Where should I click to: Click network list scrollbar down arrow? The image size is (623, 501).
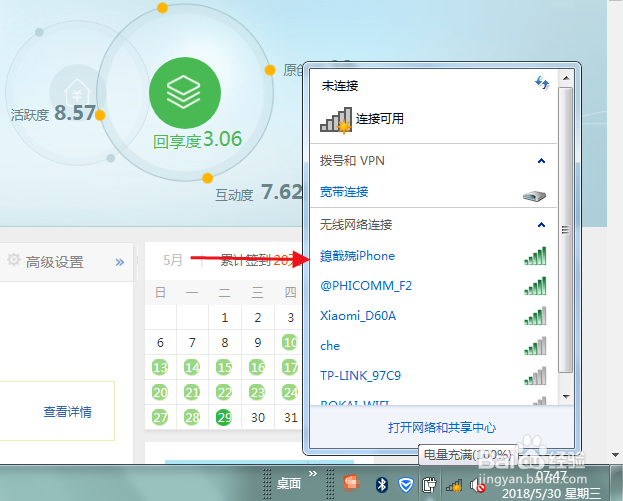tap(566, 397)
